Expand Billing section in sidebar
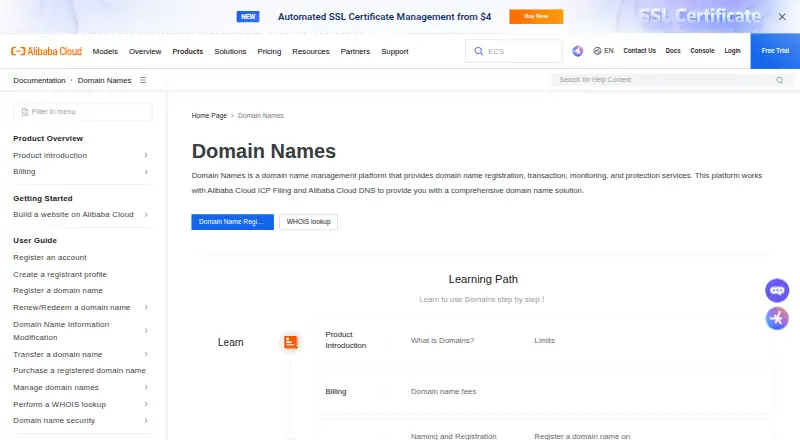Screen dimensions: 800x440 tap(146, 172)
